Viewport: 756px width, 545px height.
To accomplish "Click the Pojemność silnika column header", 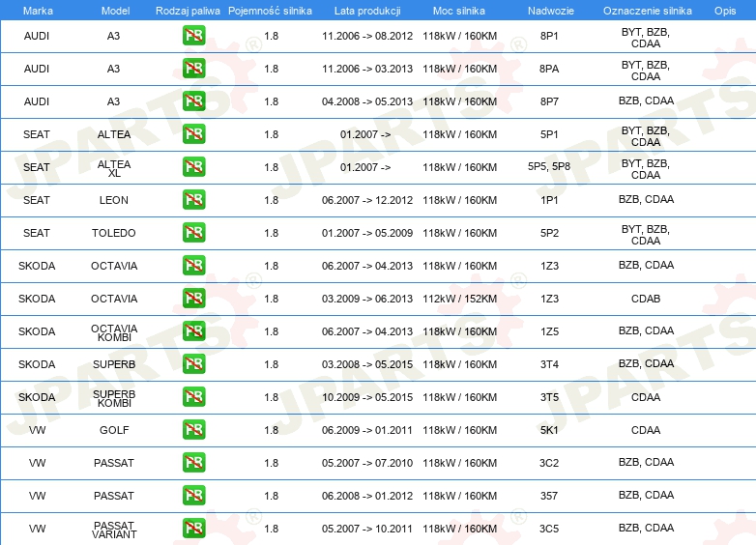I will (270, 11).
